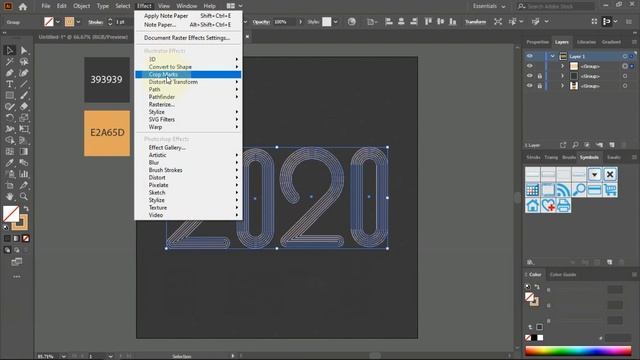Select the Zoom tool
Image resolution: width=640 pixels, height=360 pixels.
coord(24,197)
